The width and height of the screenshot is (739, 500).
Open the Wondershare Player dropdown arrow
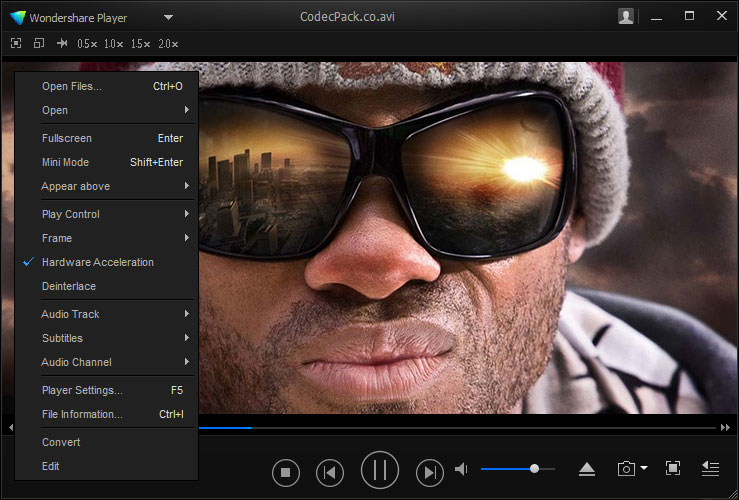[168, 17]
